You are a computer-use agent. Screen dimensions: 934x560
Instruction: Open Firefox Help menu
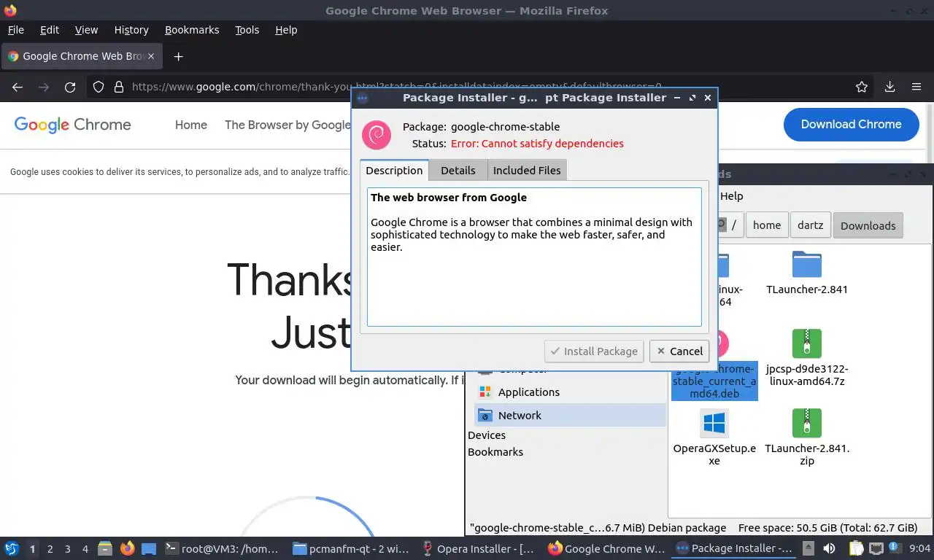click(x=286, y=30)
